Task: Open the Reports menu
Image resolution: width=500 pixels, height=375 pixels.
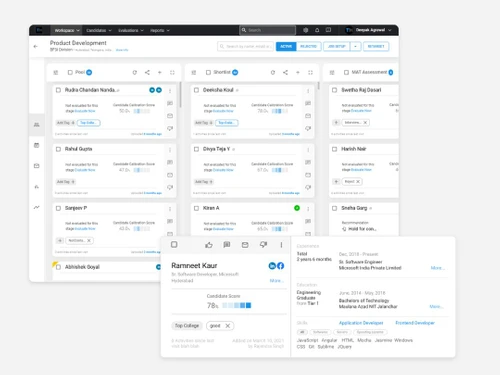Action: tap(160, 30)
